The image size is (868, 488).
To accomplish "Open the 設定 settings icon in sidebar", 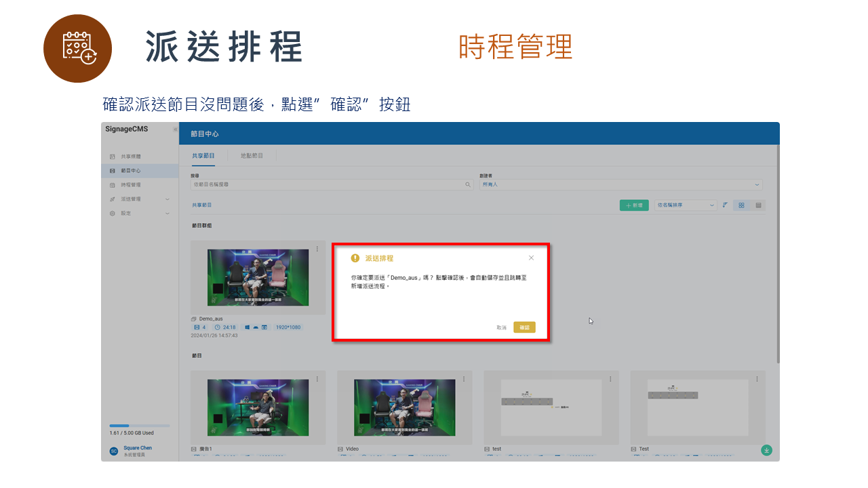I will [x=113, y=213].
